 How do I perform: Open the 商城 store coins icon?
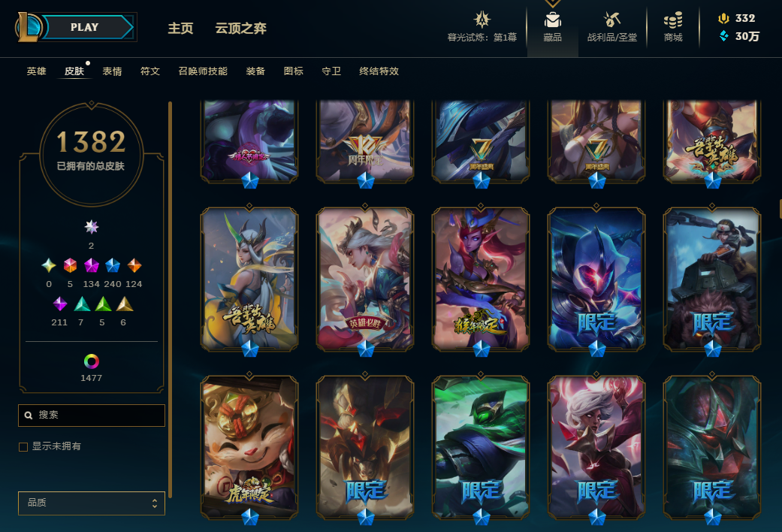click(673, 20)
